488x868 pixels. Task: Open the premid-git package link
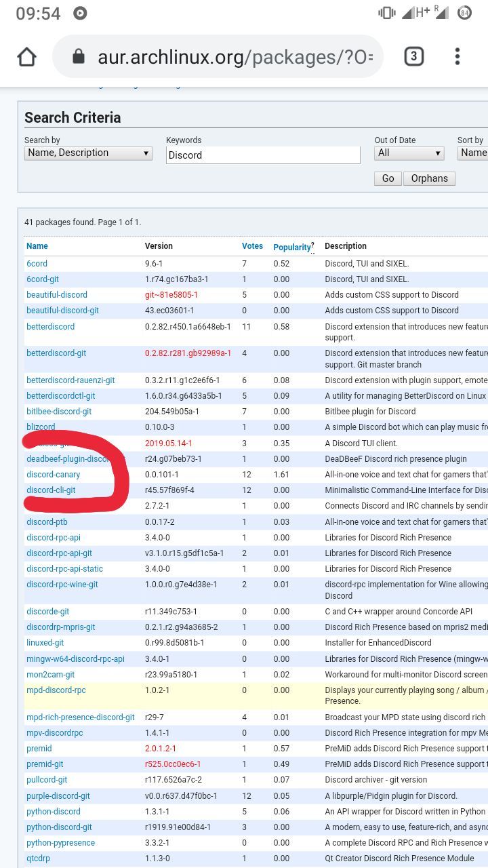[x=45, y=764]
